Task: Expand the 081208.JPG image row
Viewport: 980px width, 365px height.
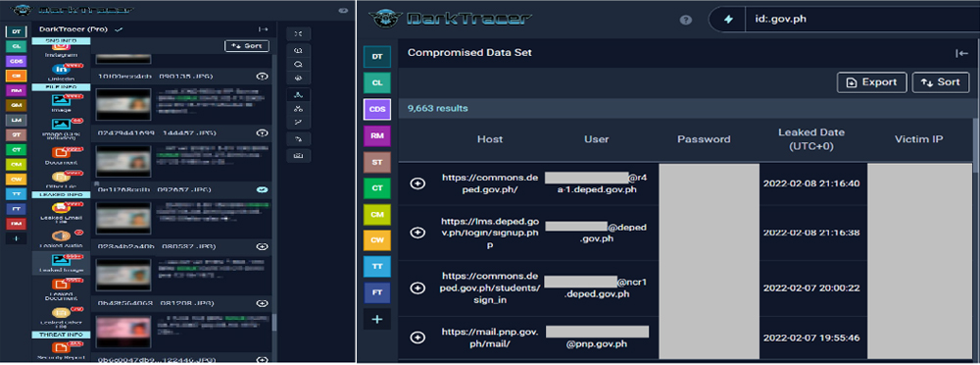Action: (263, 303)
